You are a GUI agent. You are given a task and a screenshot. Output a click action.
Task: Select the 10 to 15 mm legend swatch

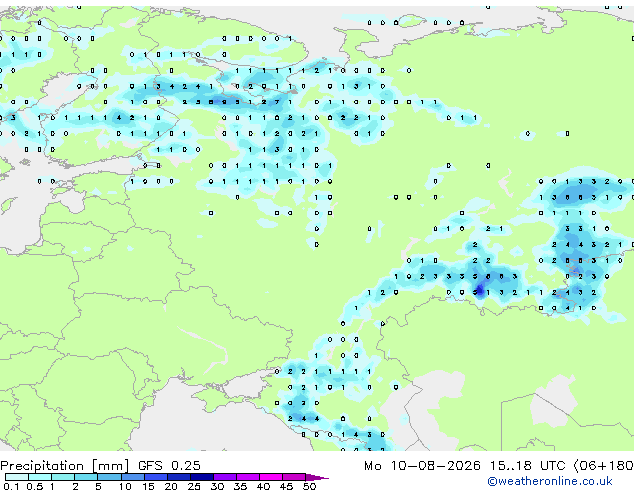coord(133,477)
